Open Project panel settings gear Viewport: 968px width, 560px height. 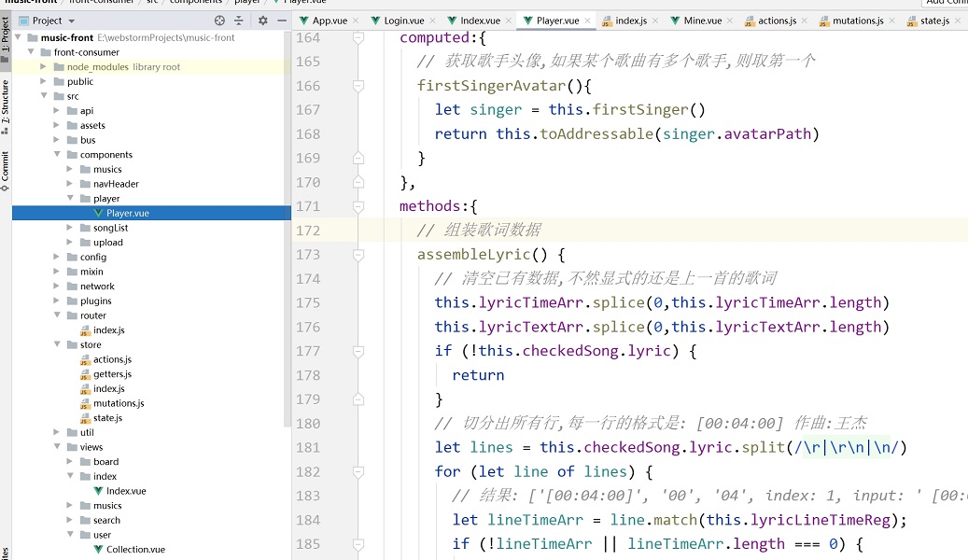point(263,21)
